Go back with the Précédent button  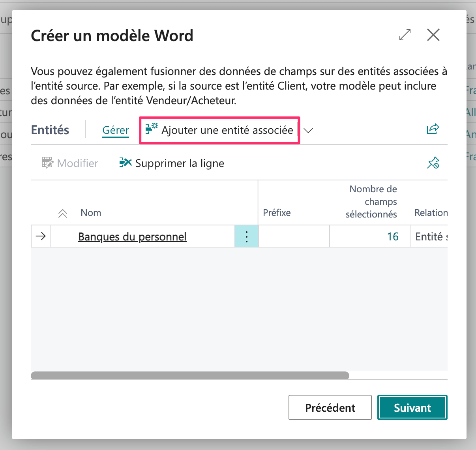330,407
